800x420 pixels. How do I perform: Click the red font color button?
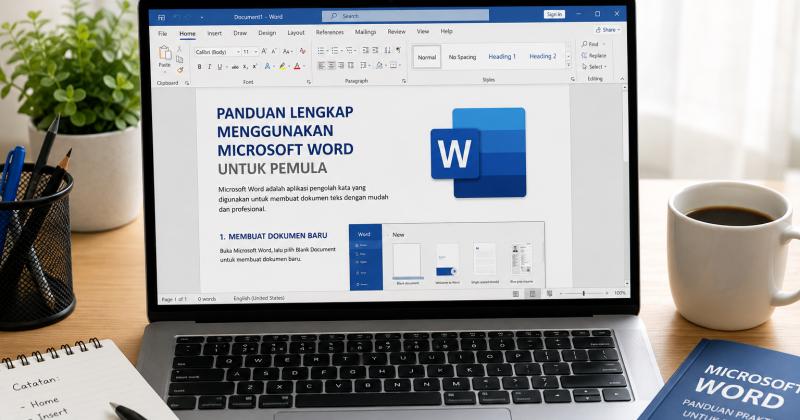point(297,66)
